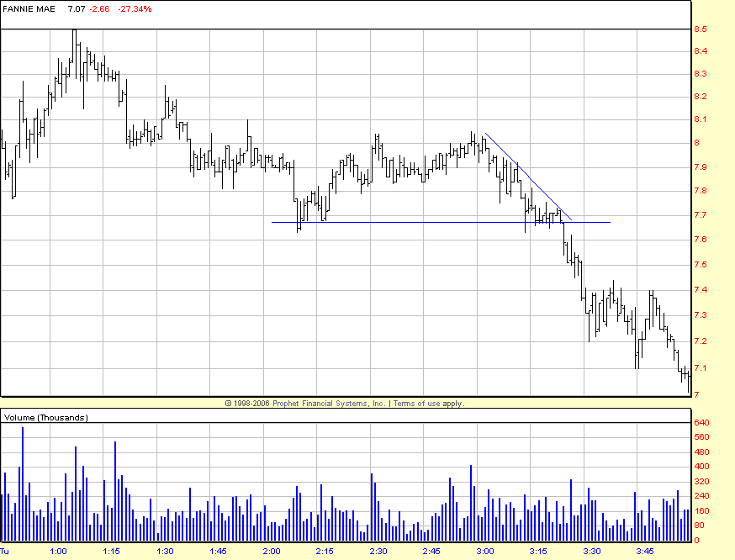
Task: Click the Tu day label
Action: [x=4, y=551]
